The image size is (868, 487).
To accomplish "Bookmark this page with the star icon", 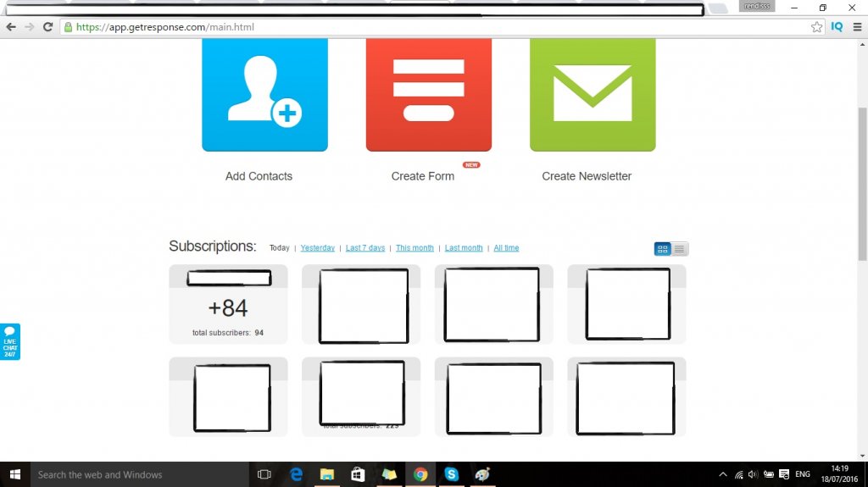I will [x=816, y=26].
